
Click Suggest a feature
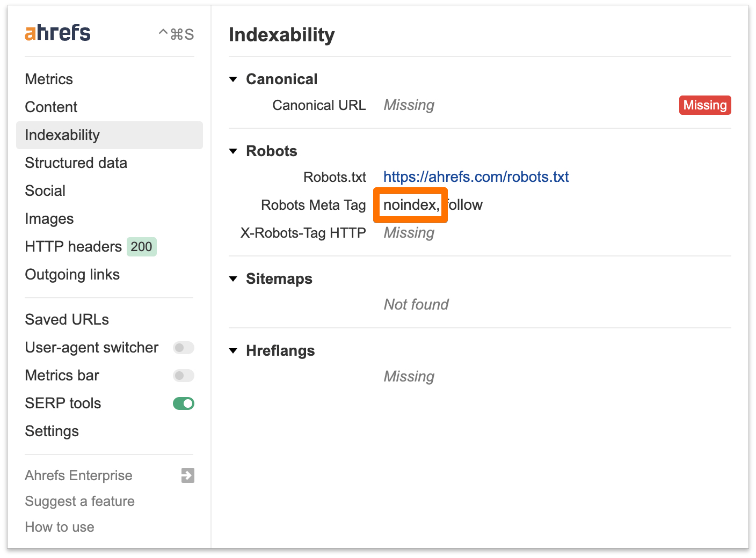[x=79, y=501]
